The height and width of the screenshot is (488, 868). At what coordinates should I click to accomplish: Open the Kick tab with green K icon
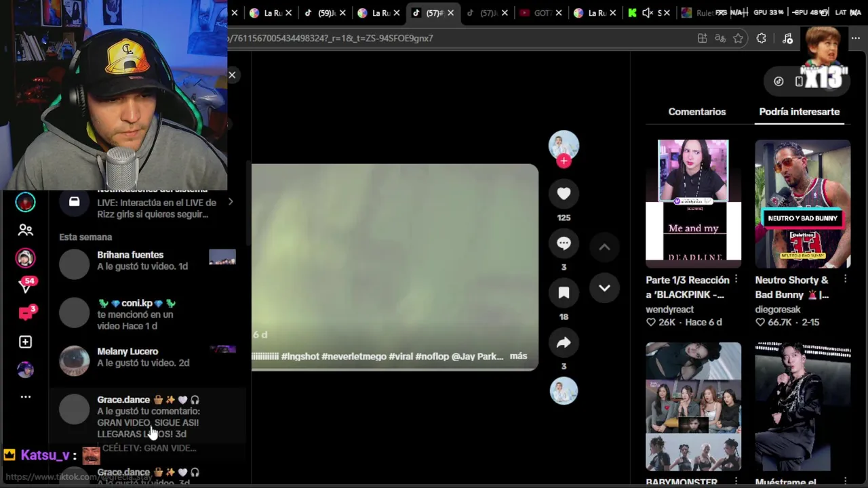tap(632, 13)
